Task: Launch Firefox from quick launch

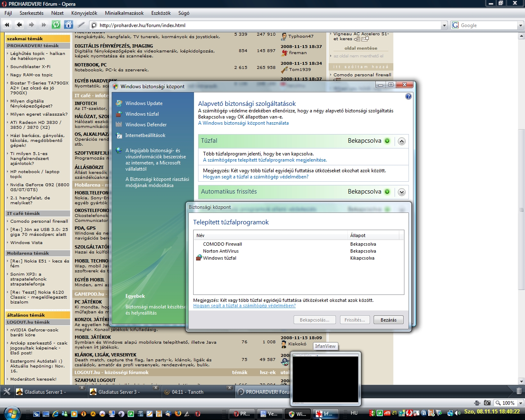Action: pyautogui.click(x=178, y=414)
